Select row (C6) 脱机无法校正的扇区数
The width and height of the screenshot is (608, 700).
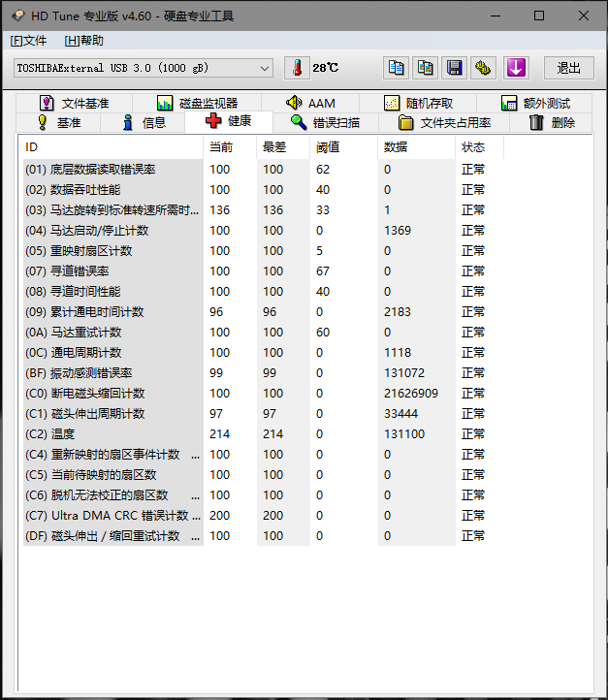click(x=264, y=495)
